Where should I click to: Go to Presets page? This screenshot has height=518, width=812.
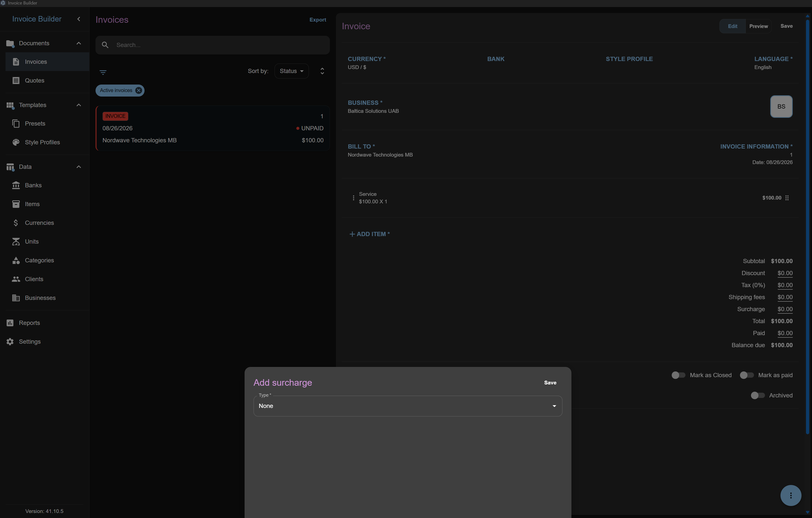[47, 123]
